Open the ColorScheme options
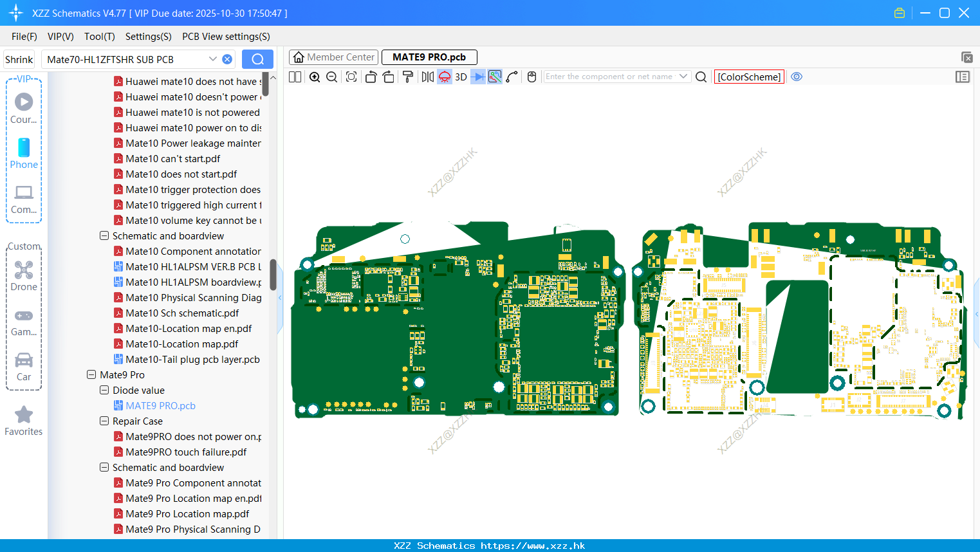 pyautogui.click(x=749, y=77)
